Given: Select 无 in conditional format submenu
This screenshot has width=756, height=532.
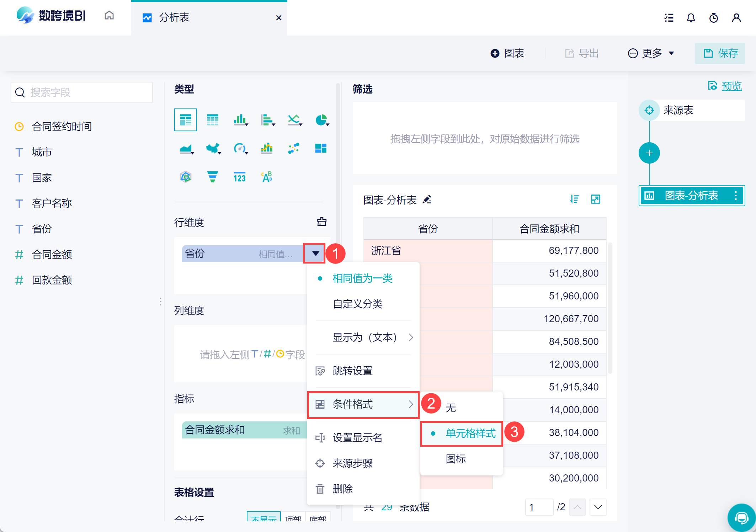Looking at the screenshot, I should tap(451, 408).
